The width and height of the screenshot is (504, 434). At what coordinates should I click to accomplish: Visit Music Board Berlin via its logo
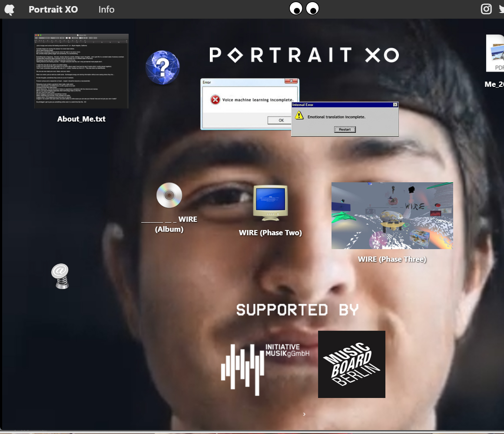pos(351,364)
